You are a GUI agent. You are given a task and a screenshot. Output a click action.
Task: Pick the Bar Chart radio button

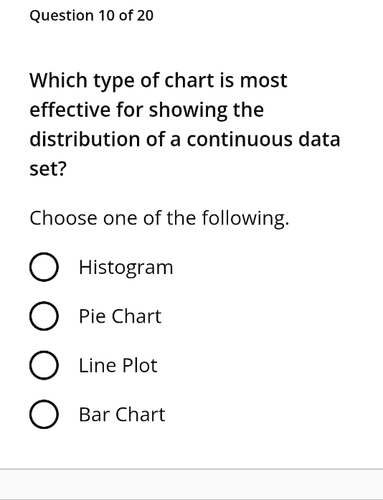44,414
